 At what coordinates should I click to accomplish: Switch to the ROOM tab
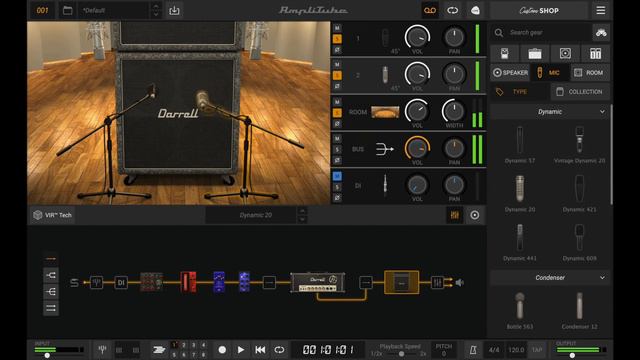(x=589, y=73)
